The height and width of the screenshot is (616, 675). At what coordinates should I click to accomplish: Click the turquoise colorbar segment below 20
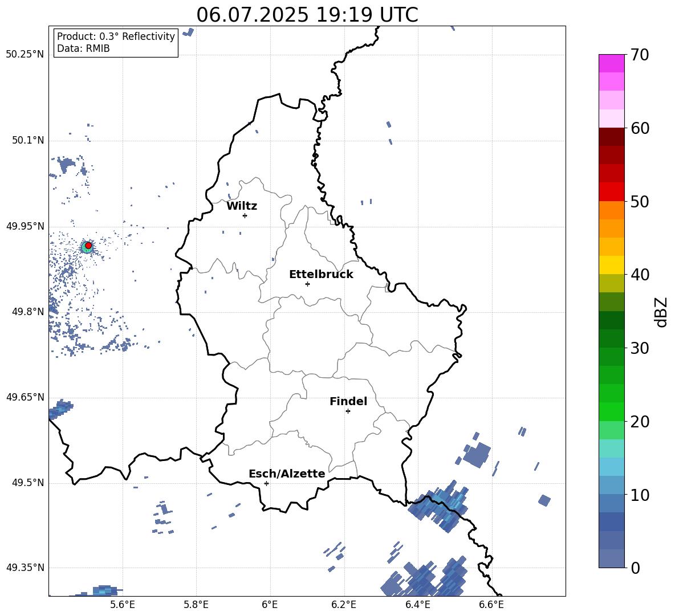pyautogui.click(x=612, y=448)
